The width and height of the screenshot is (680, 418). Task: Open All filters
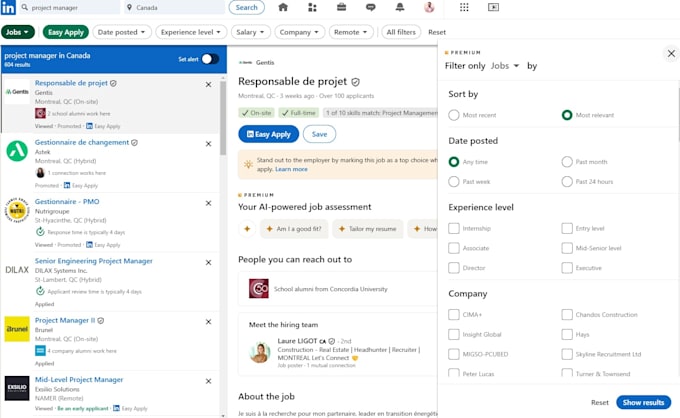click(401, 32)
